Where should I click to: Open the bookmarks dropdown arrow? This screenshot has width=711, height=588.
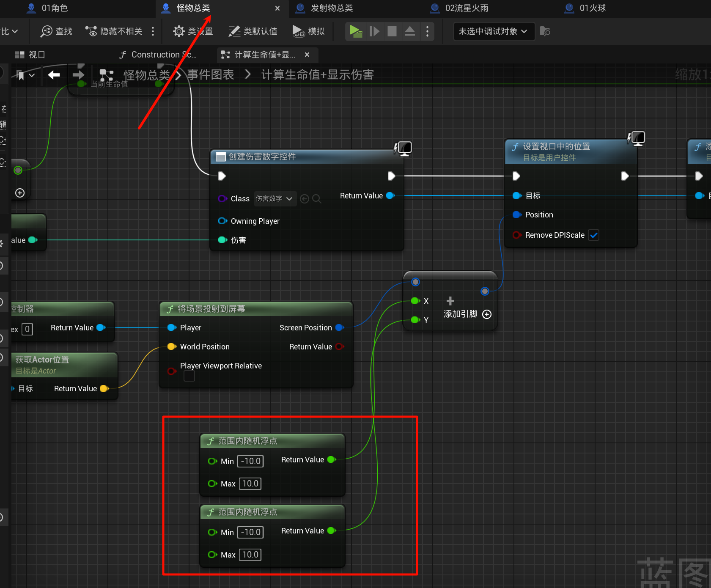32,75
